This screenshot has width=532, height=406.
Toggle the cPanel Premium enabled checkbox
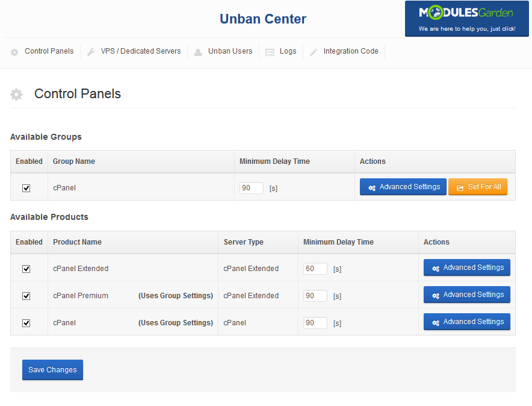tap(26, 296)
